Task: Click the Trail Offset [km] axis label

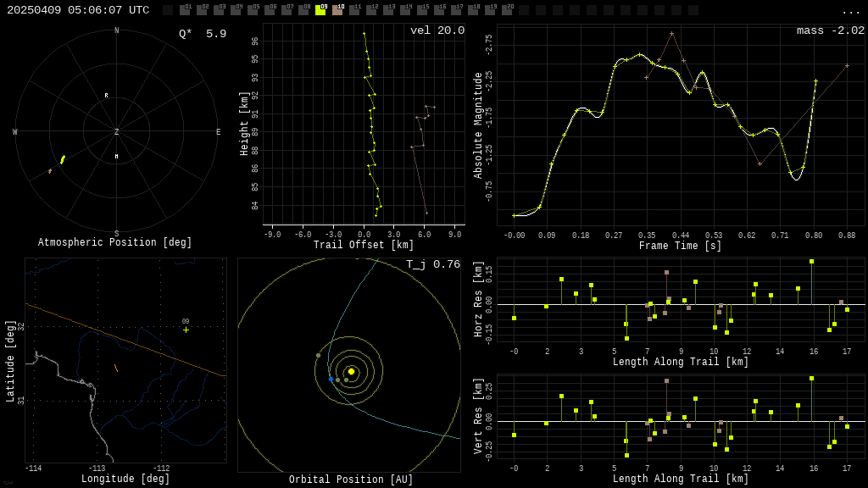Action: click(364, 245)
